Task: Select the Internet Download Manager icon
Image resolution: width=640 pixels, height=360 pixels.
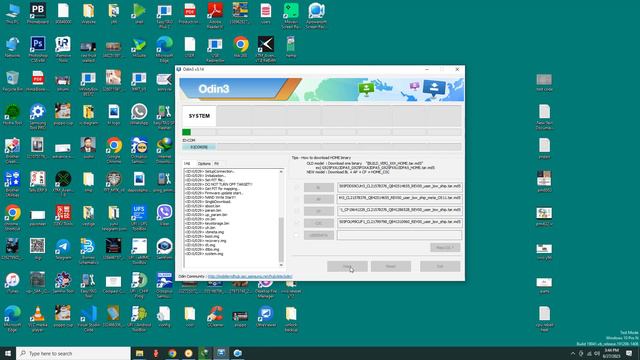Action: coord(164,150)
